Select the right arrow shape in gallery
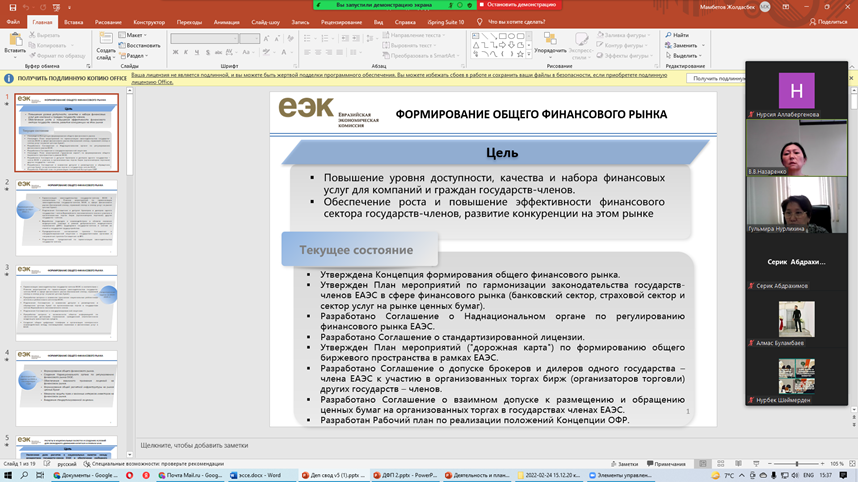 [x=502, y=45]
